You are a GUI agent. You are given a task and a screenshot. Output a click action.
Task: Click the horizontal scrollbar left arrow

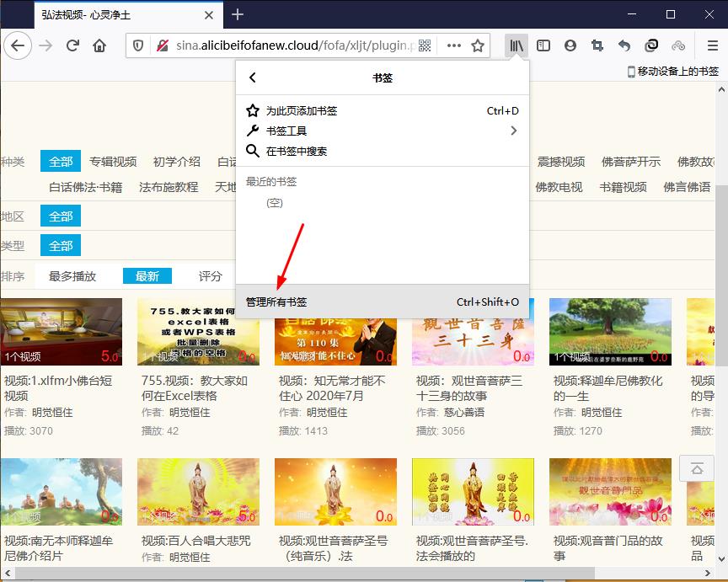pyautogui.click(x=7, y=574)
